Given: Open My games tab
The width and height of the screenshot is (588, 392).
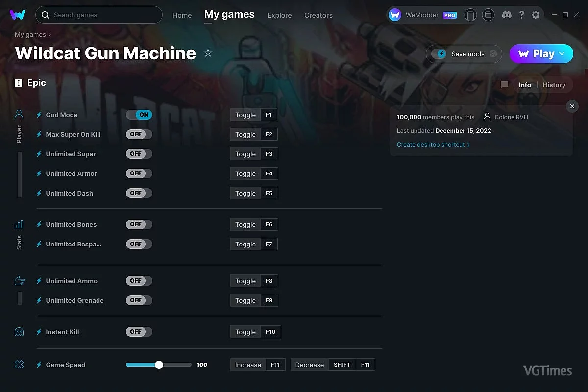Looking at the screenshot, I should tap(229, 14).
